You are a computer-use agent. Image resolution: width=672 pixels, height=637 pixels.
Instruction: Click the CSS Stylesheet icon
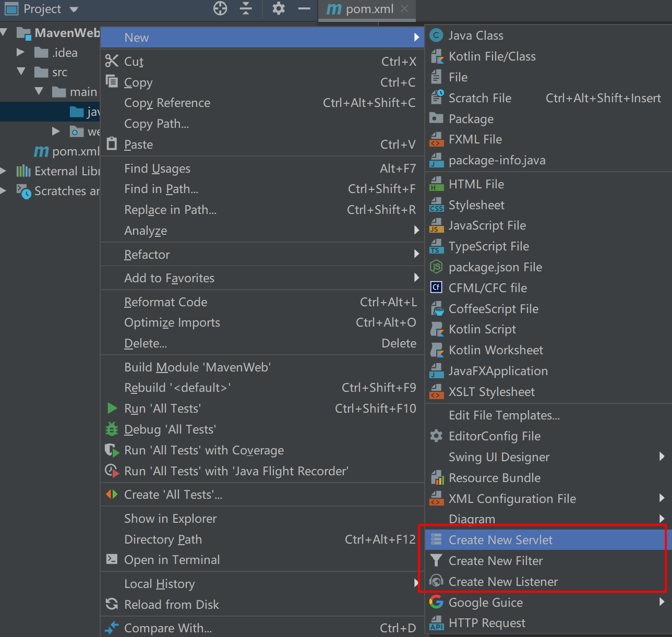[x=436, y=205]
